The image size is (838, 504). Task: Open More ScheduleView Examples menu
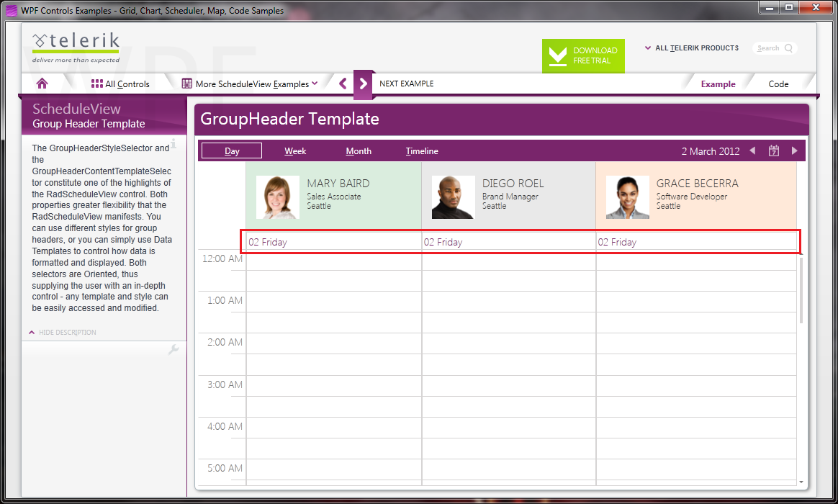[x=250, y=84]
